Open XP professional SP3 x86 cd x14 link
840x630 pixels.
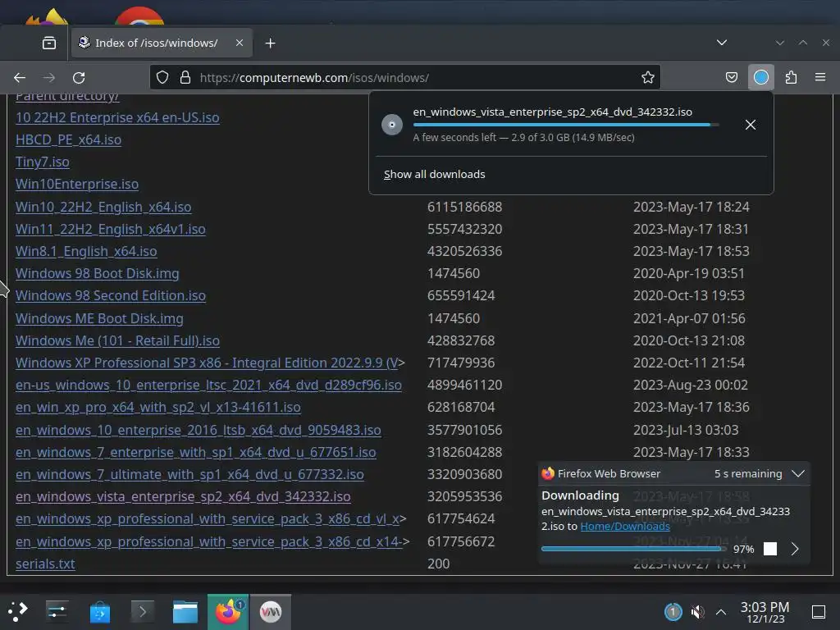pos(209,541)
